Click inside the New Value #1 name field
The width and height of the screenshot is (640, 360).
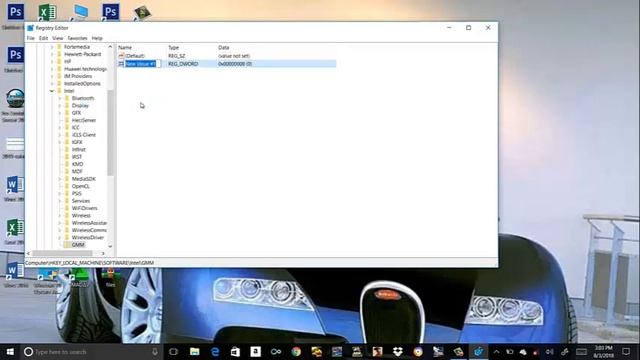coord(142,64)
